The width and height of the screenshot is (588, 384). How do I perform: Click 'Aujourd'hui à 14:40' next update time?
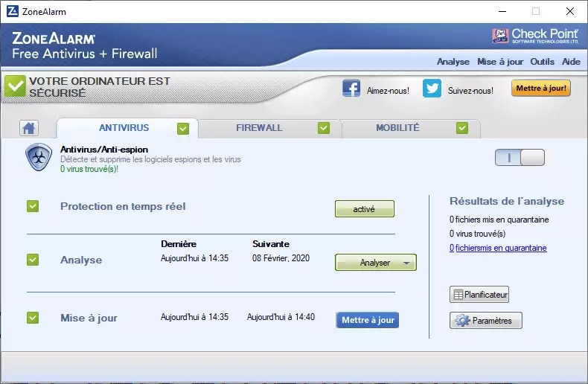coord(281,317)
